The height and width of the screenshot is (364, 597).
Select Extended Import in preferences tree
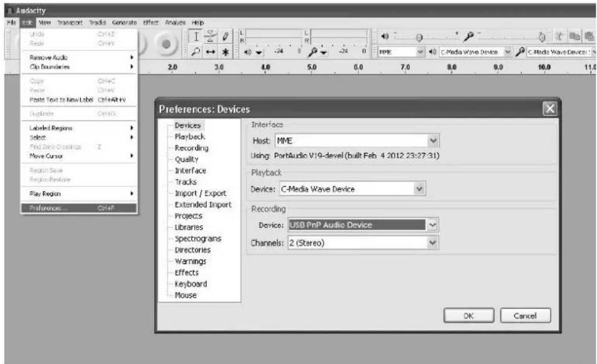tap(203, 205)
